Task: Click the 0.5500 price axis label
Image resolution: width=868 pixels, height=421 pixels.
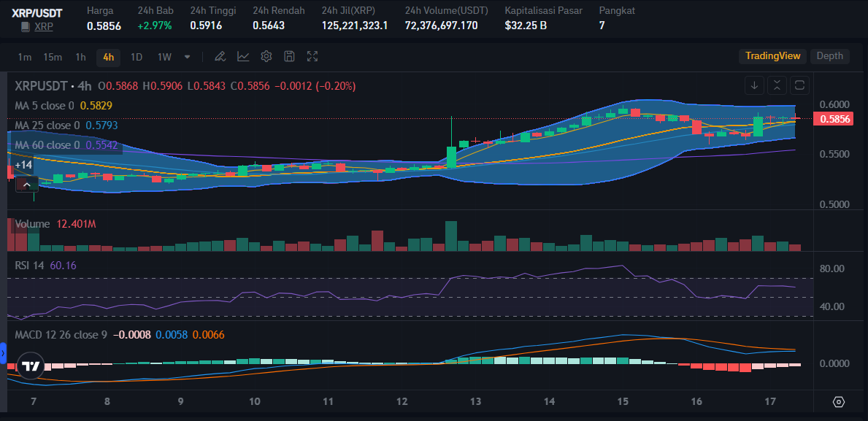Action: tap(834, 154)
